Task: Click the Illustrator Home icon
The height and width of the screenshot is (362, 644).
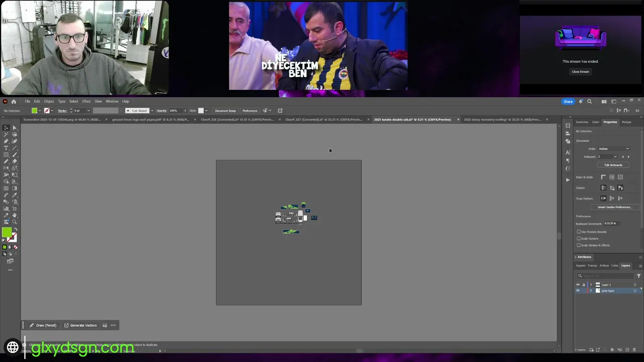Action: (x=14, y=102)
